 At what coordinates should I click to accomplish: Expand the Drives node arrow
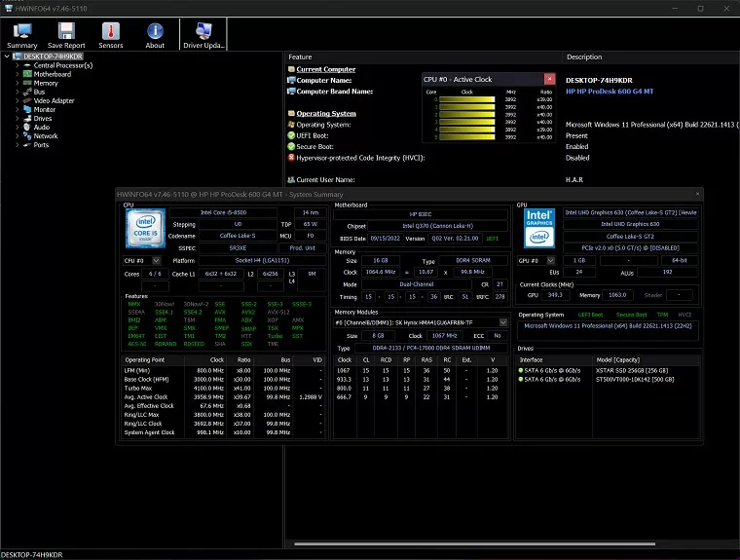tap(18, 118)
